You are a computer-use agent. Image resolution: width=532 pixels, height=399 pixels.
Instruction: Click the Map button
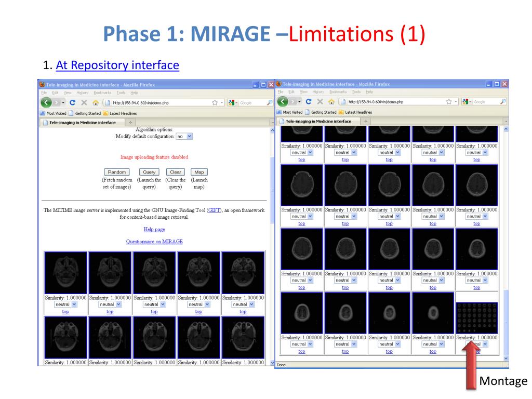click(199, 172)
